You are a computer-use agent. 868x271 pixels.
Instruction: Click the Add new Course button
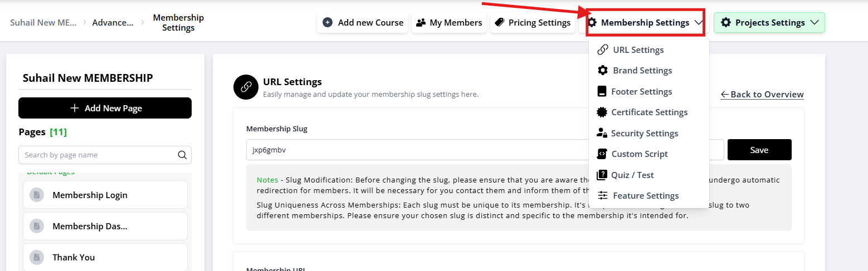coord(363,23)
